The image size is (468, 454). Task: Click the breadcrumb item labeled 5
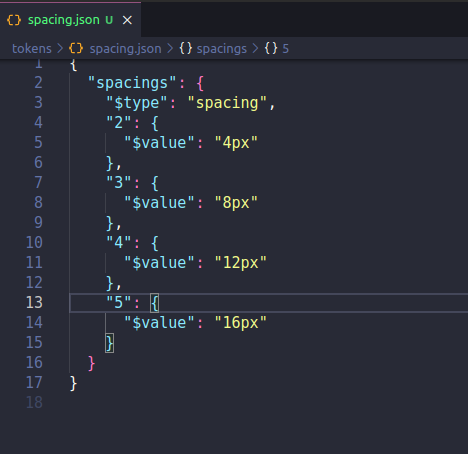click(286, 49)
